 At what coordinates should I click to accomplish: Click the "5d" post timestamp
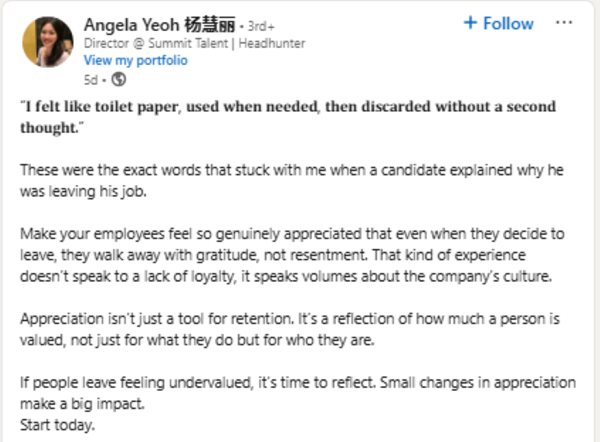click(x=92, y=77)
